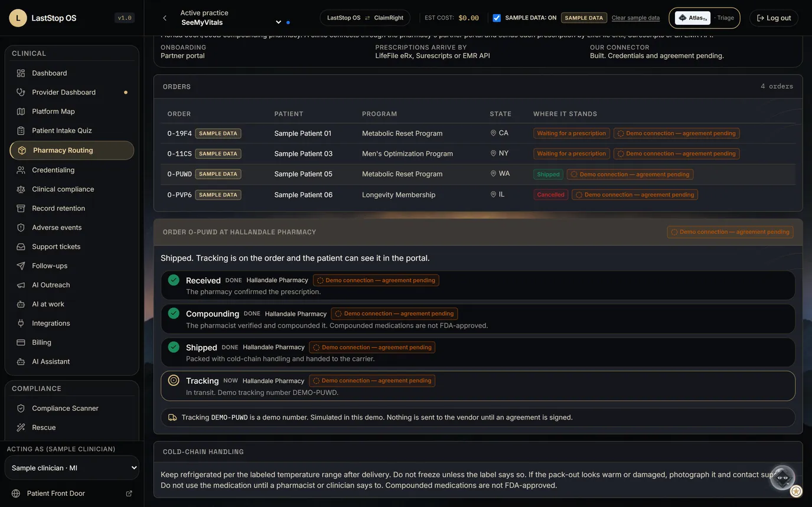Click the Triage label next to Atlas

point(725,18)
